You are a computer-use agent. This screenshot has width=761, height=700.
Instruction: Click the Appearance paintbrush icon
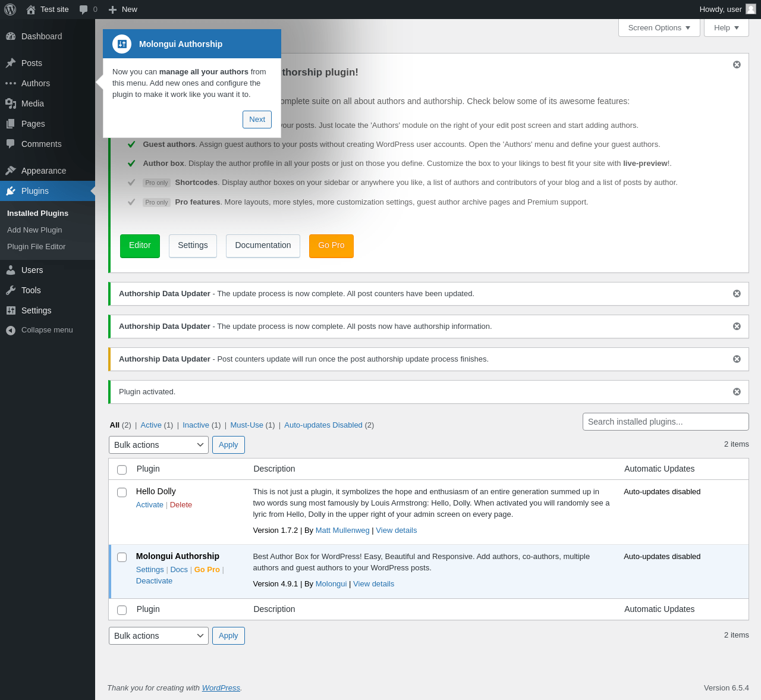point(11,171)
